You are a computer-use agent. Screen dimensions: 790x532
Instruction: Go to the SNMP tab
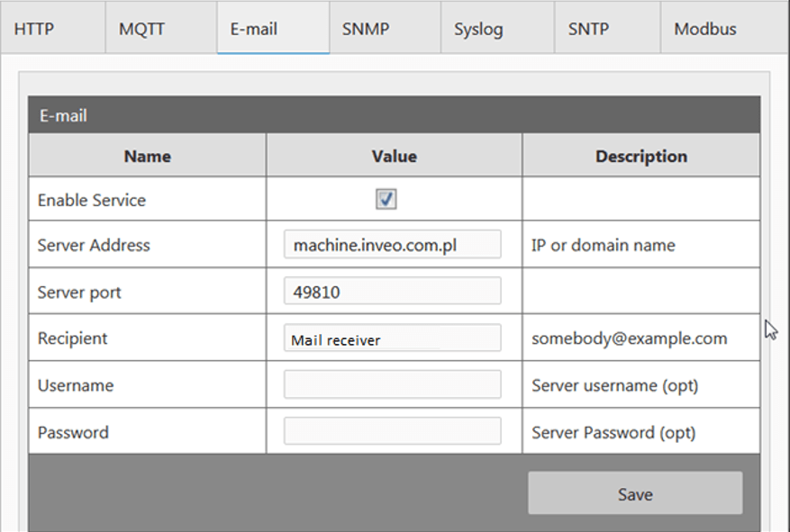366,29
